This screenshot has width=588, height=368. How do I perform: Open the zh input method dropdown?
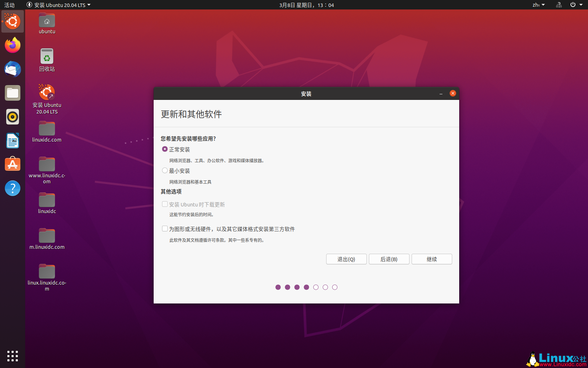coord(538,5)
